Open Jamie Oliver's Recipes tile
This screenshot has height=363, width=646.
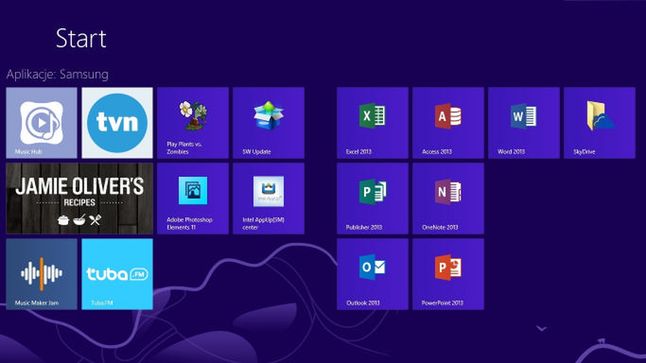[79, 199]
